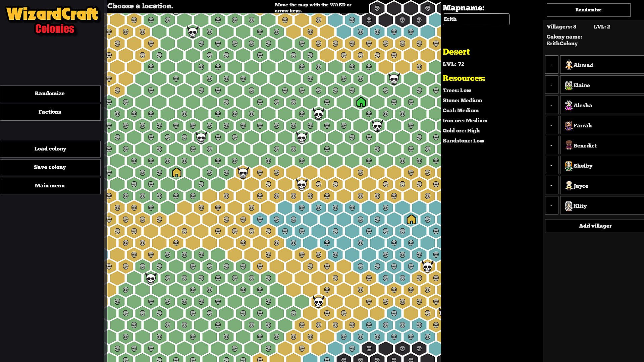
Task: Randomize the villagers in the right panel
Action: pyautogui.click(x=588, y=10)
